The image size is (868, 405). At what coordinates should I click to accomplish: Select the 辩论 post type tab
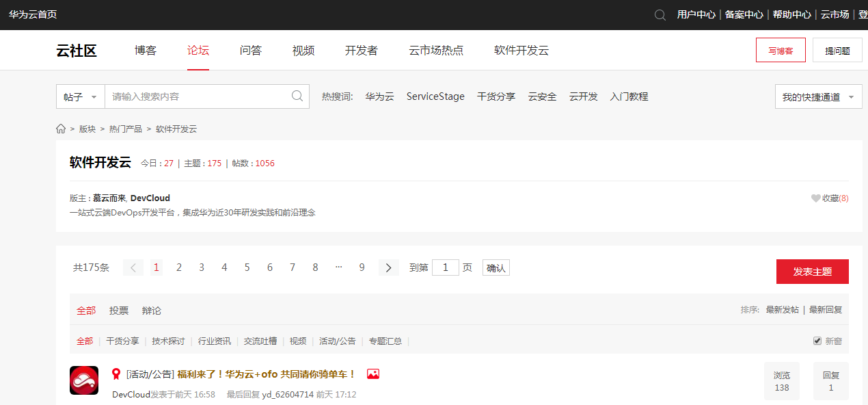click(x=152, y=311)
